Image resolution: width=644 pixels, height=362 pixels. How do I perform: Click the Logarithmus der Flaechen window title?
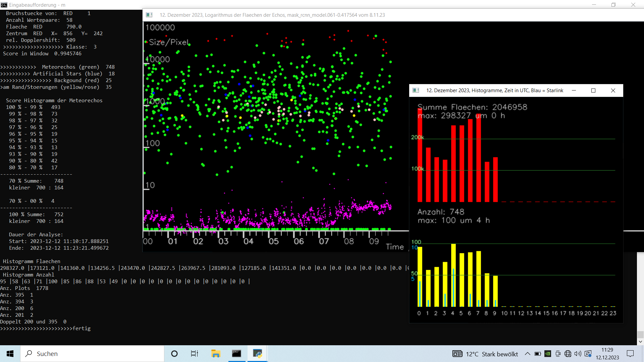pos(272,15)
